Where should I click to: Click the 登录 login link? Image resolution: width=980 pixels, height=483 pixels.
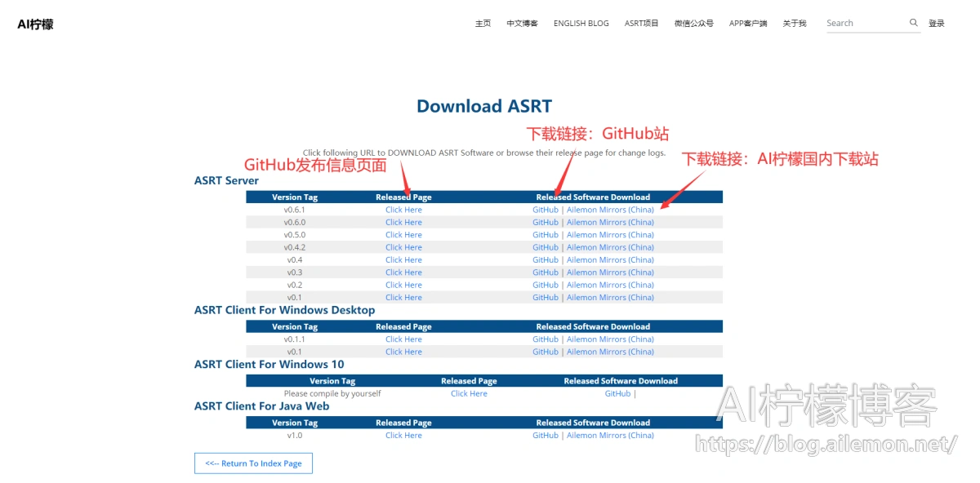pos(936,24)
